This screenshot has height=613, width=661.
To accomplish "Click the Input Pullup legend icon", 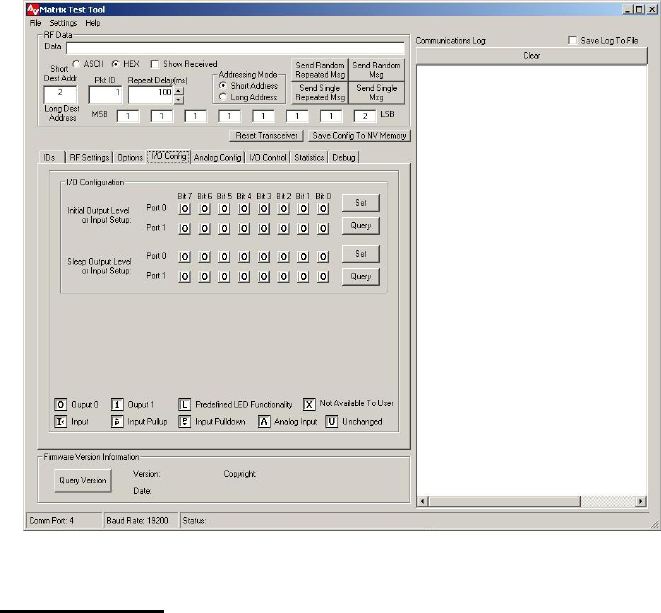I will [x=117, y=422].
